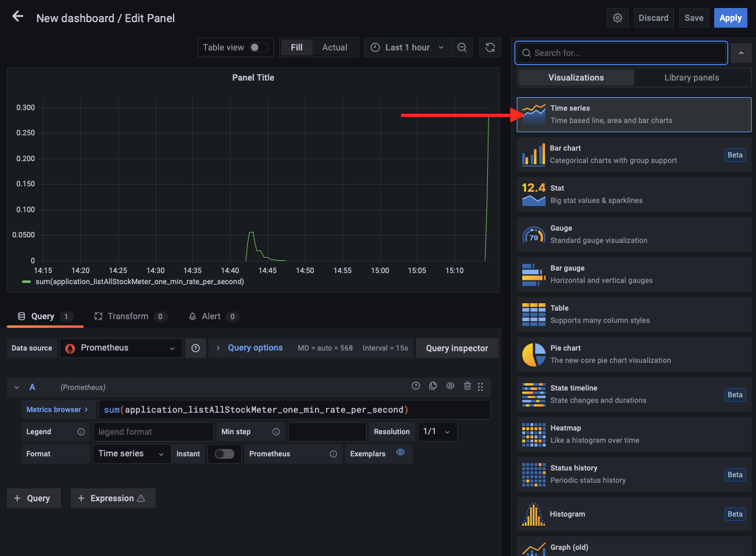The width and height of the screenshot is (756, 556).
Task: Go back using the left arrow icon
Action: pyautogui.click(x=18, y=17)
